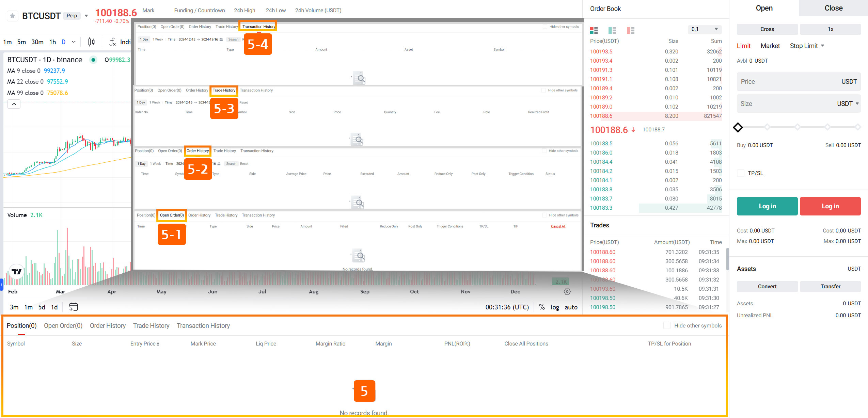Screen dimensions: 868x418
Task: Click Close All Positions in the positions table
Action: [526, 344]
